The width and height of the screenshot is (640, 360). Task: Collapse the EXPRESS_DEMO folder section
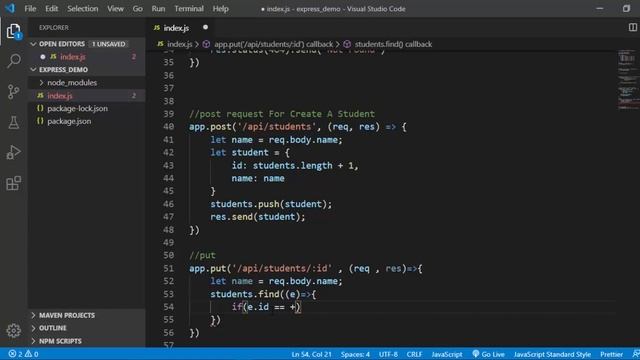(33, 69)
